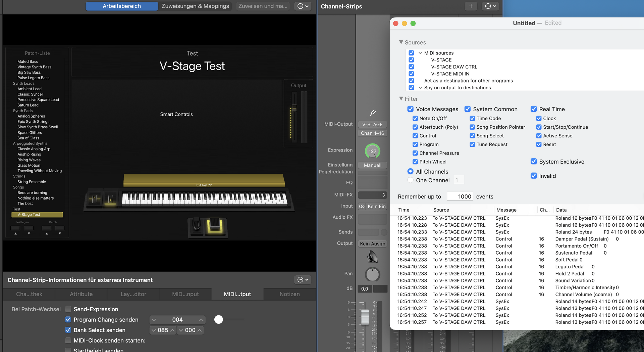Click the Remember up to events field
This screenshot has height=352, width=644.
(x=461, y=196)
